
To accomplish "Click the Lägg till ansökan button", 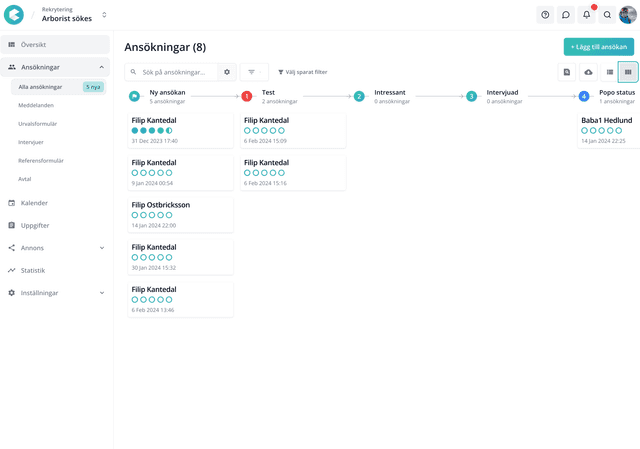I will point(598,47).
